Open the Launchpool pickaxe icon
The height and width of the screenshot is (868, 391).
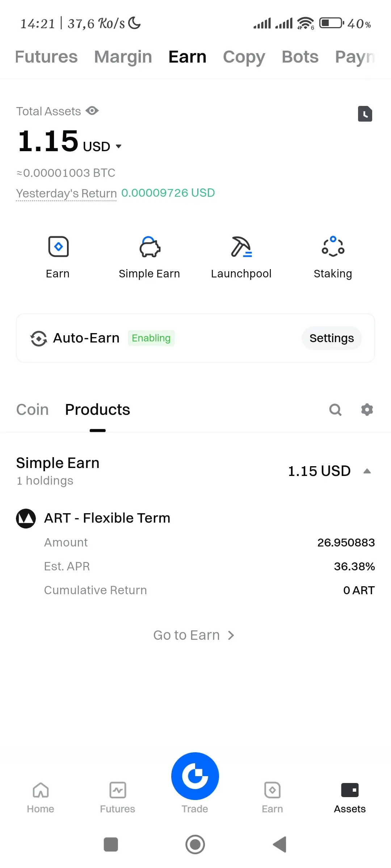(241, 247)
